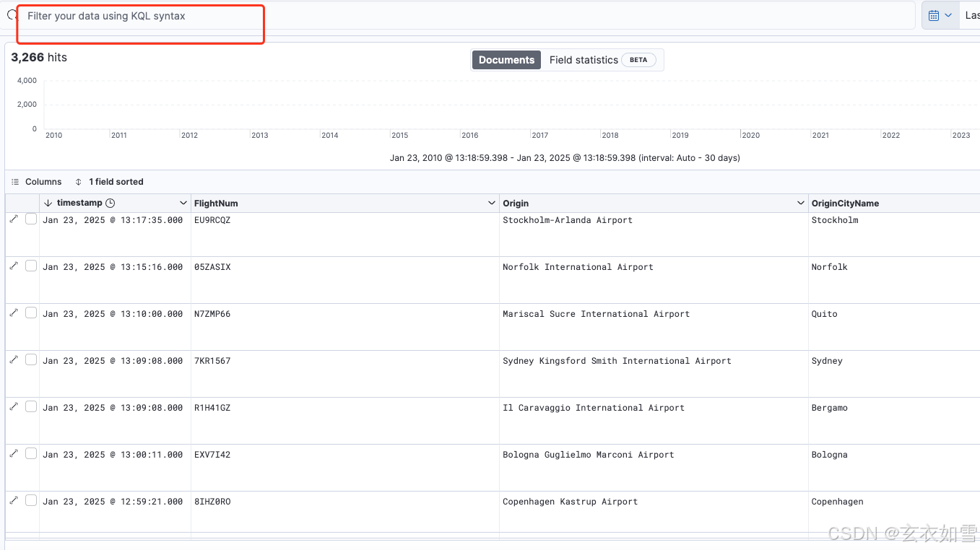This screenshot has width=980, height=550.
Task: Expand the document row for 05ZASIX
Action: pos(13,266)
